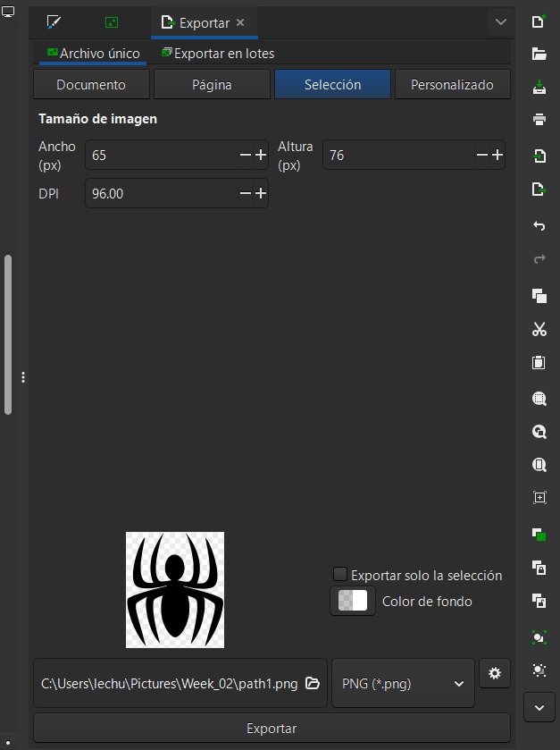The height and width of the screenshot is (750, 560).
Task: Create a new document
Action: coord(539,21)
